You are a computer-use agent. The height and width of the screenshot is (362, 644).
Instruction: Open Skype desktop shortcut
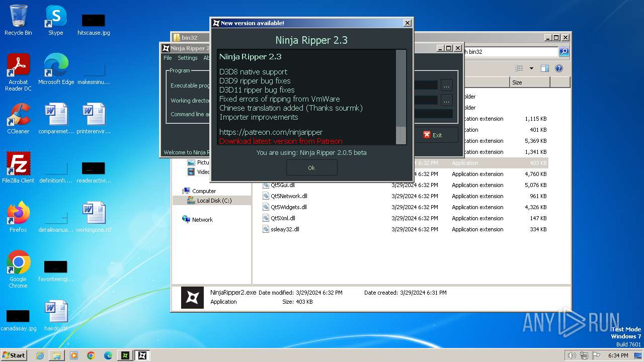click(x=55, y=20)
